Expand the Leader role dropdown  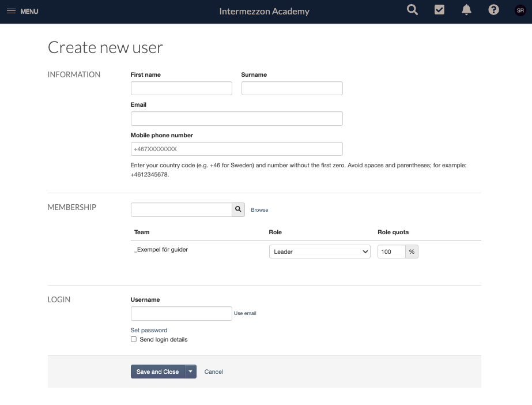click(x=320, y=252)
